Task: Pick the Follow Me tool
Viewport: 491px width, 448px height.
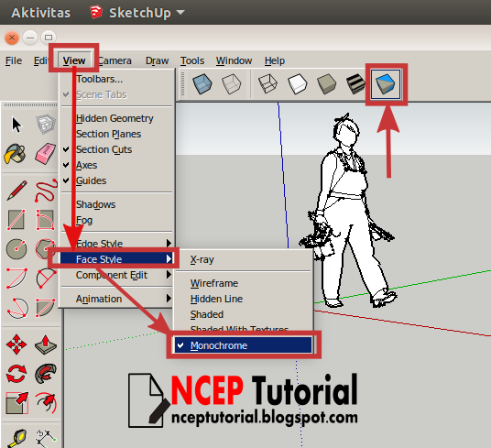Action: (x=46, y=373)
